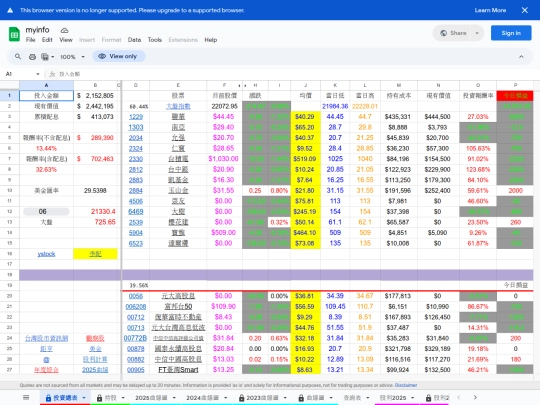Collapse the toolbar with chevron up icon
540x405 pixels.
pos(521,56)
